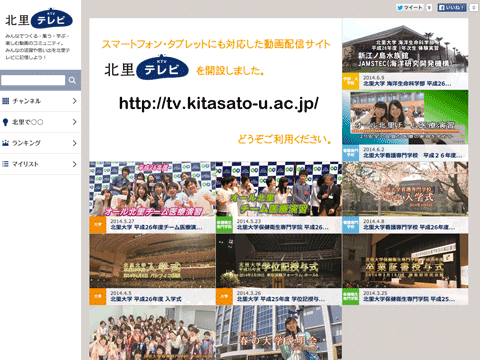
Task: Open the 新江ノ島水族館 JAMSTEC video thumbnail
Action: tap(405, 46)
